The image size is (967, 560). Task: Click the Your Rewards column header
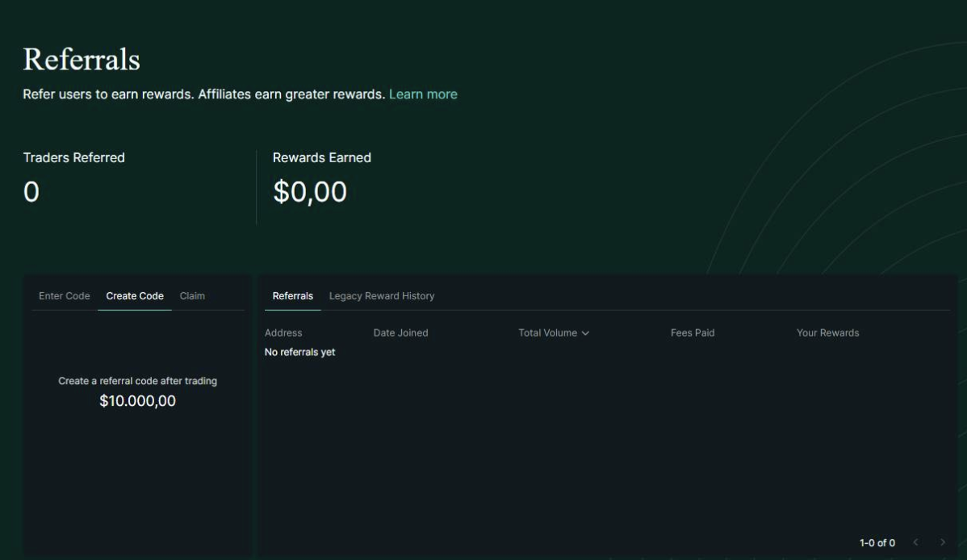(827, 333)
